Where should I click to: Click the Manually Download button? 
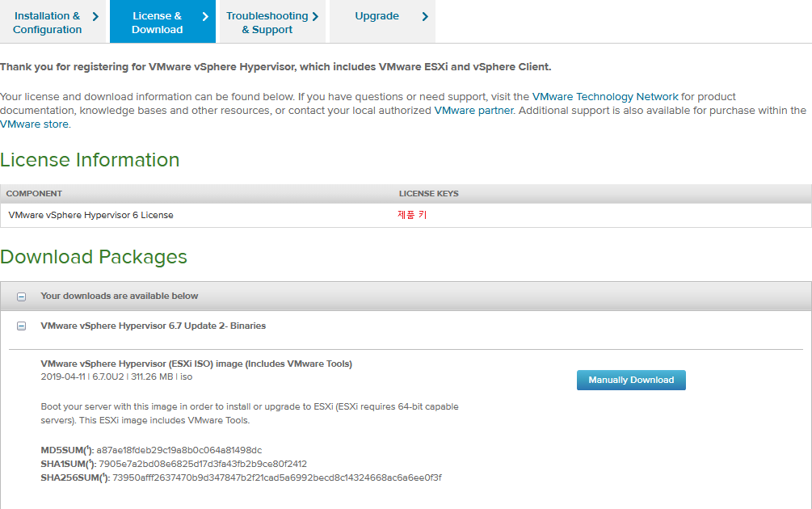[x=631, y=380]
